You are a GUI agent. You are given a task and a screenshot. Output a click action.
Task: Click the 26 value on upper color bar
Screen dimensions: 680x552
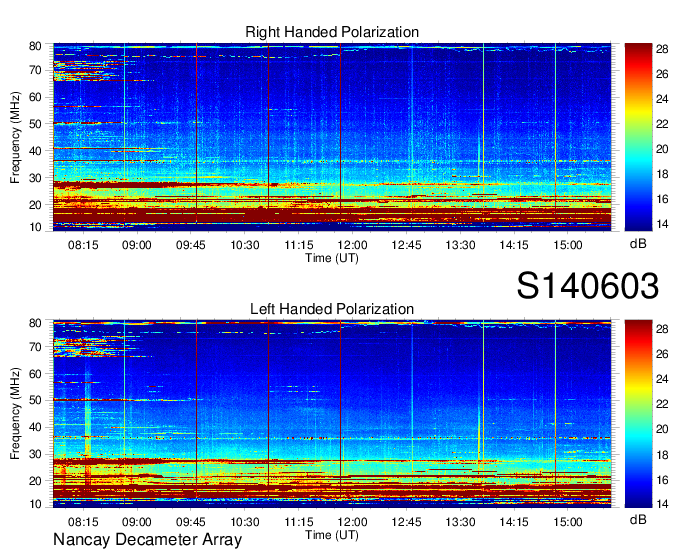662,74
